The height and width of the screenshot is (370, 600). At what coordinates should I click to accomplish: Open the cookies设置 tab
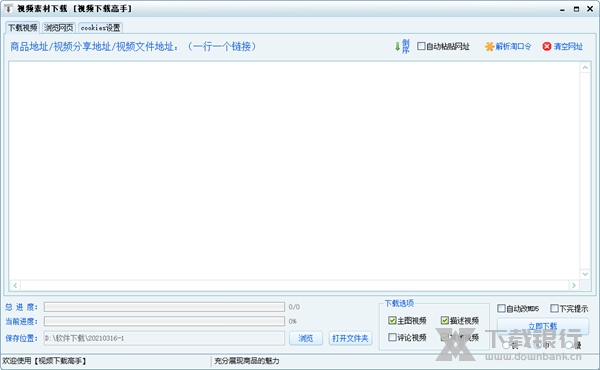point(100,28)
